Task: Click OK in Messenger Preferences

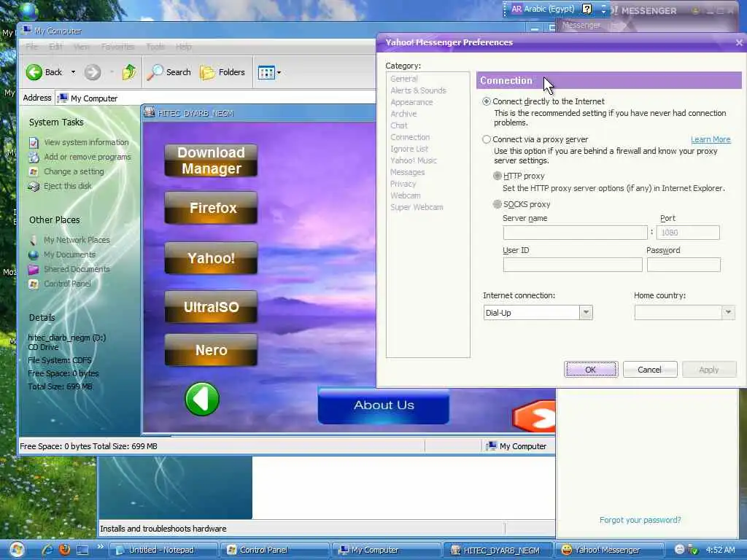Action: 591,370
